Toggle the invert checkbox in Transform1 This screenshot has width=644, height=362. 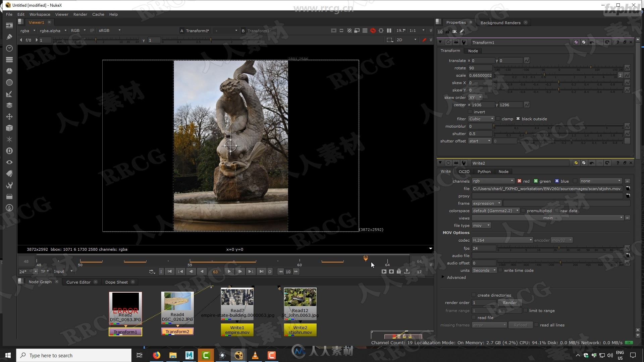470,112
